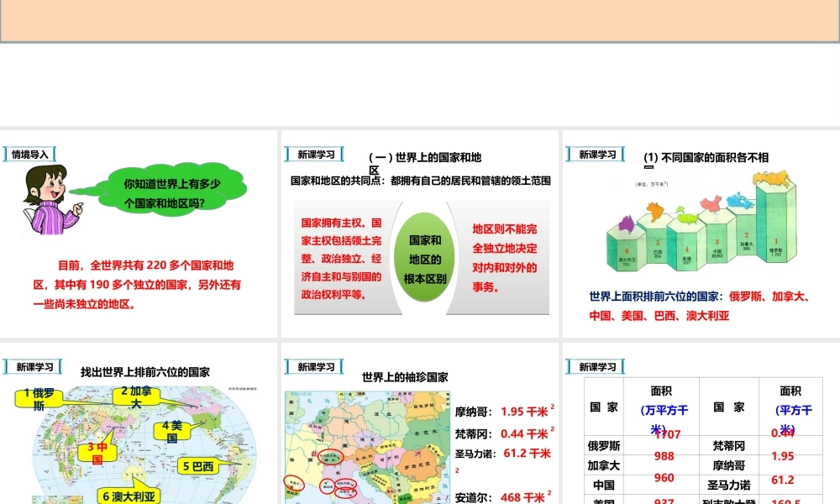Select the table cell 加拿大
The image size is (840, 504).
pyautogui.click(x=604, y=465)
